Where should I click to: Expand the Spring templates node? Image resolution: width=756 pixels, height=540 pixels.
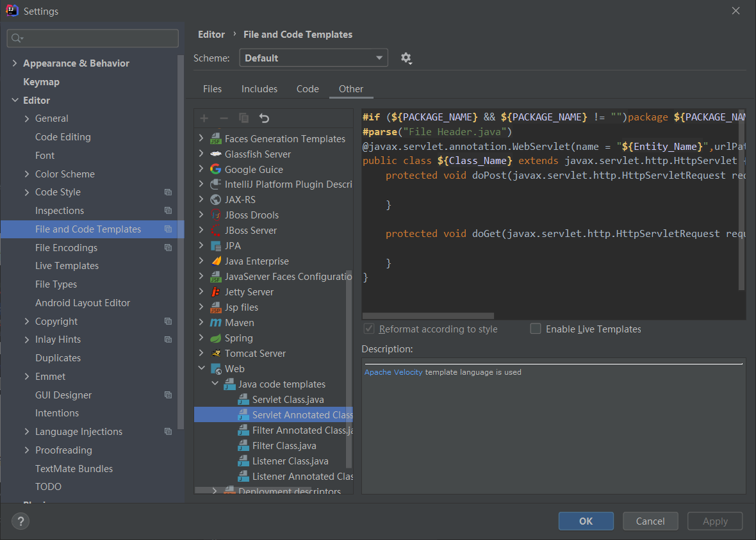tap(202, 338)
